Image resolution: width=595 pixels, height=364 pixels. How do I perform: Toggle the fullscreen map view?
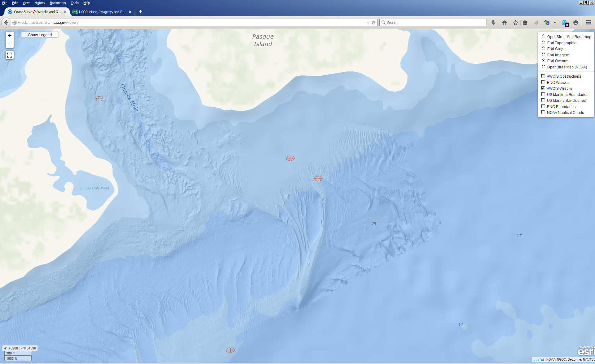10,55
